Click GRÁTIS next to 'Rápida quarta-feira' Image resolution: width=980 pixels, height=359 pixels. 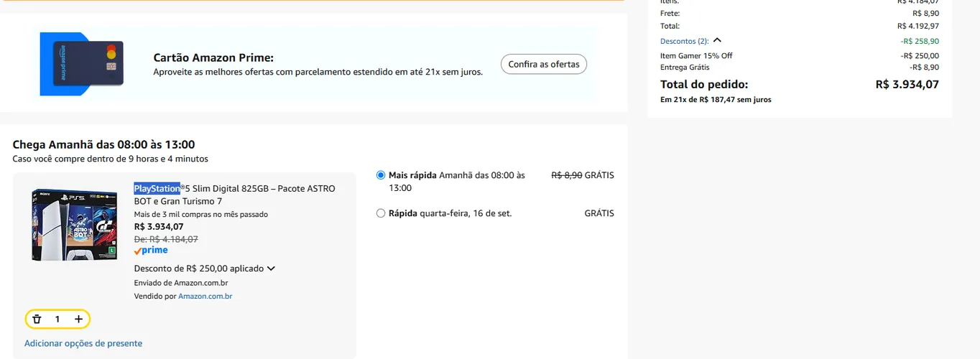pyautogui.click(x=599, y=213)
